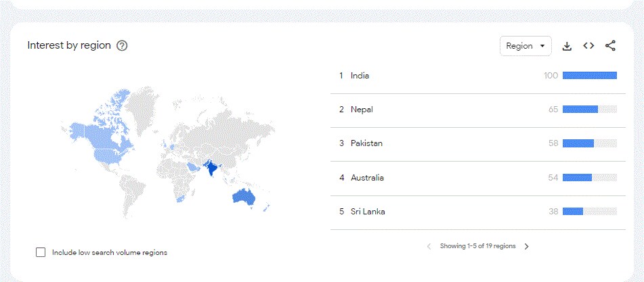The image size is (644, 282).
Task: Download the region data as CSV
Action: pos(567,46)
